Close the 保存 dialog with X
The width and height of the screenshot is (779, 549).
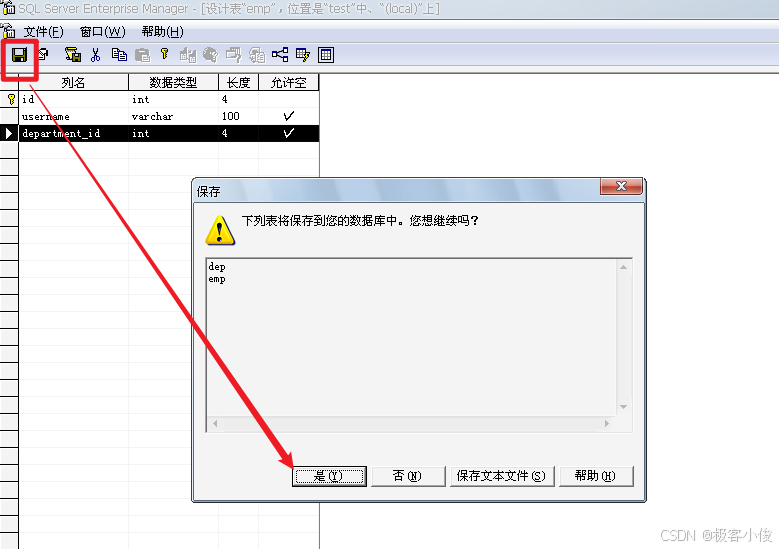(621, 186)
